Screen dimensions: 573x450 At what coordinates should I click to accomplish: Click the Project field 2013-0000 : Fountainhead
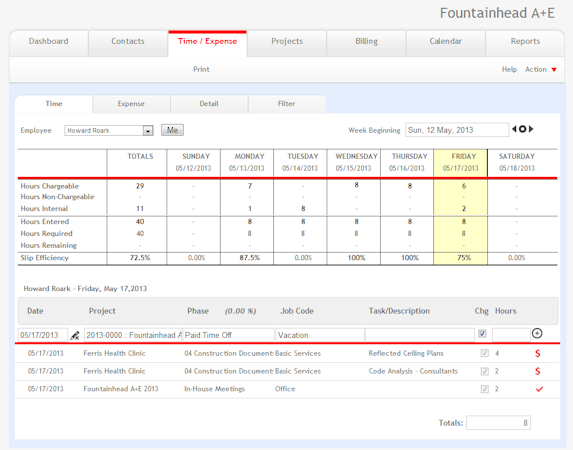pyautogui.click(x=133, y=335)
